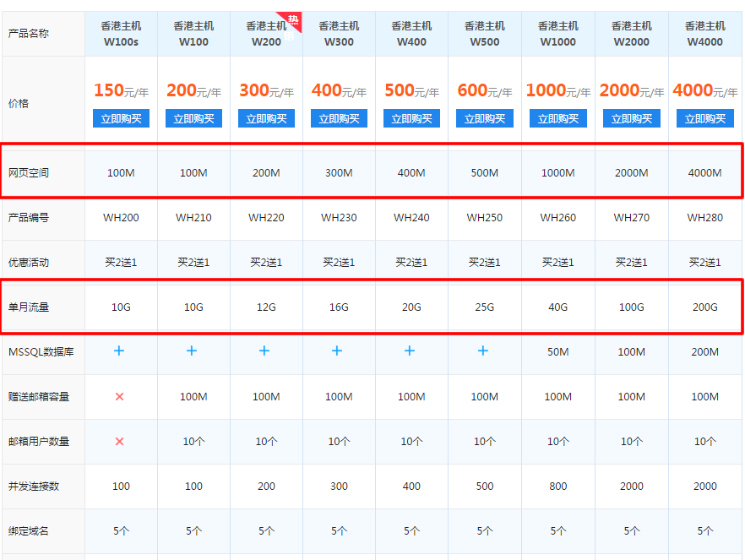The width and height of the screenshot is (745, 560).
Task: Click red X in 邮箱用户数量 row
Action: 119,441
